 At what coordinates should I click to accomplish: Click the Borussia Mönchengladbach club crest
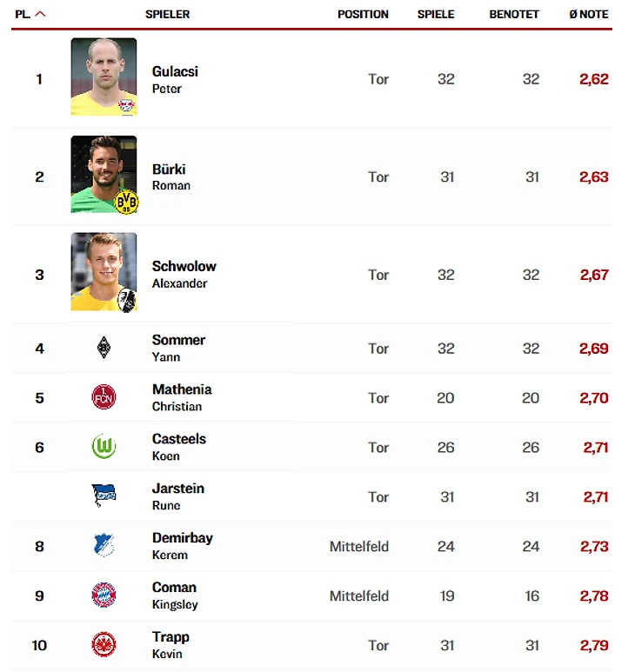click(104, 349)
